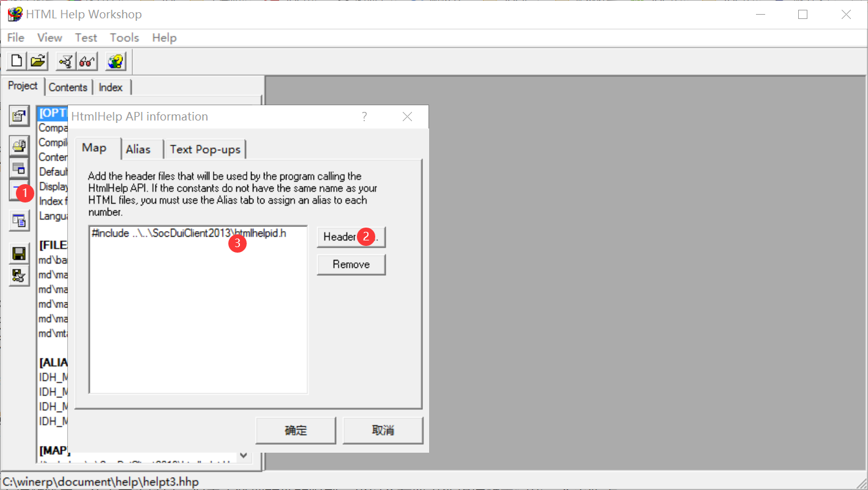Click the project list scroll down arrow

(x=244, y=455)
